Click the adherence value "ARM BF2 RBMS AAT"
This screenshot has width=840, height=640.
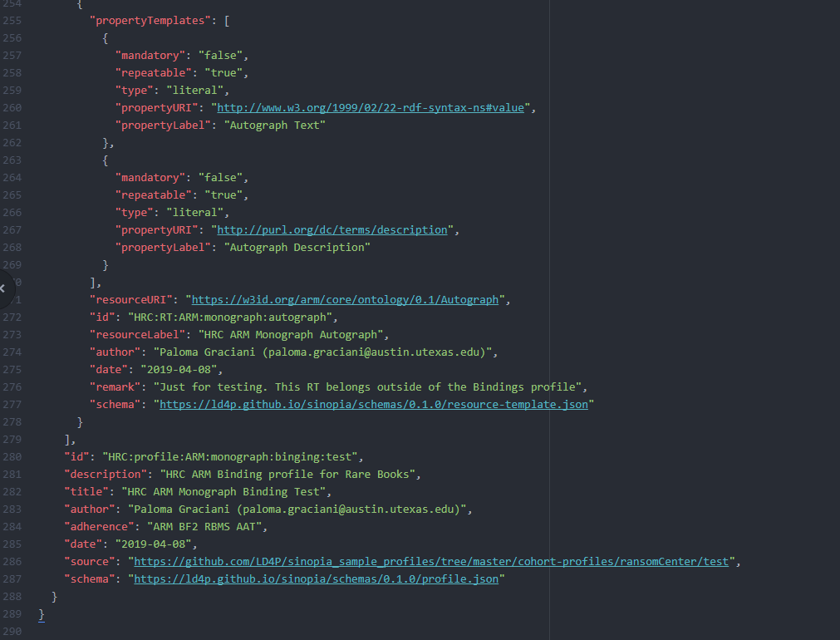click(204, 526)
